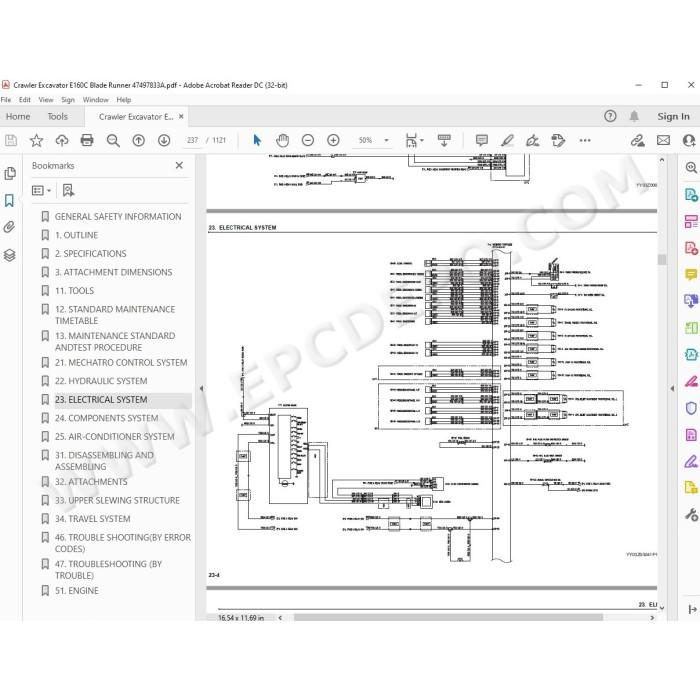Image resolution: width=700 pixels, height=700 pixels.
Task: Click the horizontal scrollbar thumb
Action: pos(448,618)
